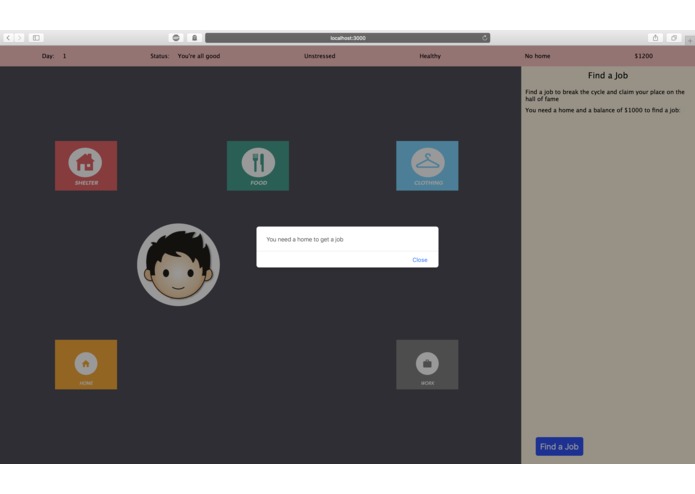This screenshot has height=494, width=695.
Task: Go back in browser history
Action: click(x=8, y=38)
